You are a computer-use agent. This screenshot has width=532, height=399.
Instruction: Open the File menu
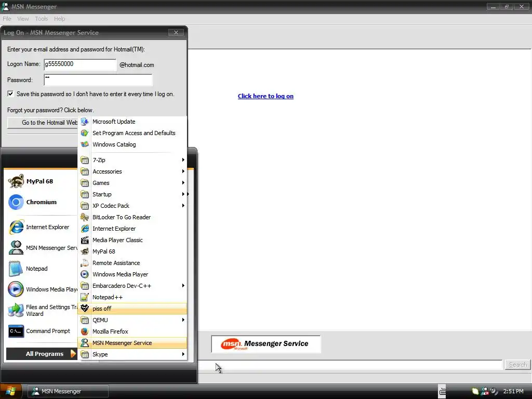click(x=7, y=19)
